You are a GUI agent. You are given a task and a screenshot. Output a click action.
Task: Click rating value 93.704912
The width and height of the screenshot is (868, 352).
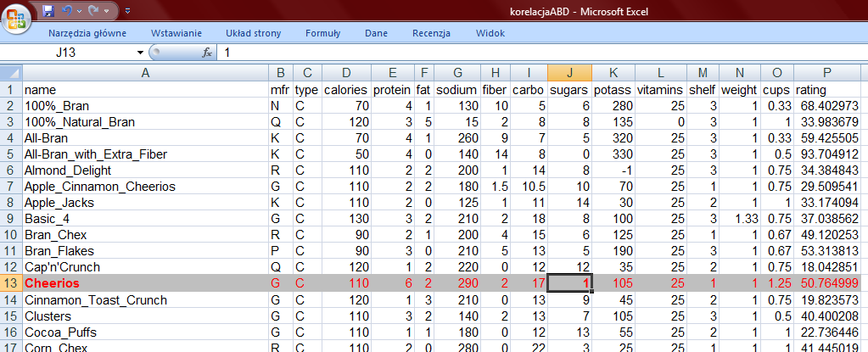[x=827, y=154]
